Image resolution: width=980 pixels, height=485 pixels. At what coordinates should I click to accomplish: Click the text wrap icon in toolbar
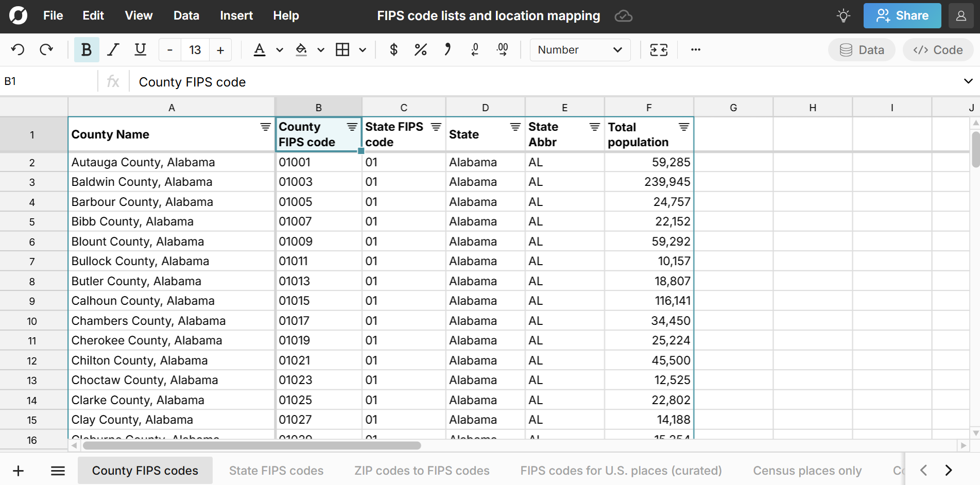coord(659,50)
